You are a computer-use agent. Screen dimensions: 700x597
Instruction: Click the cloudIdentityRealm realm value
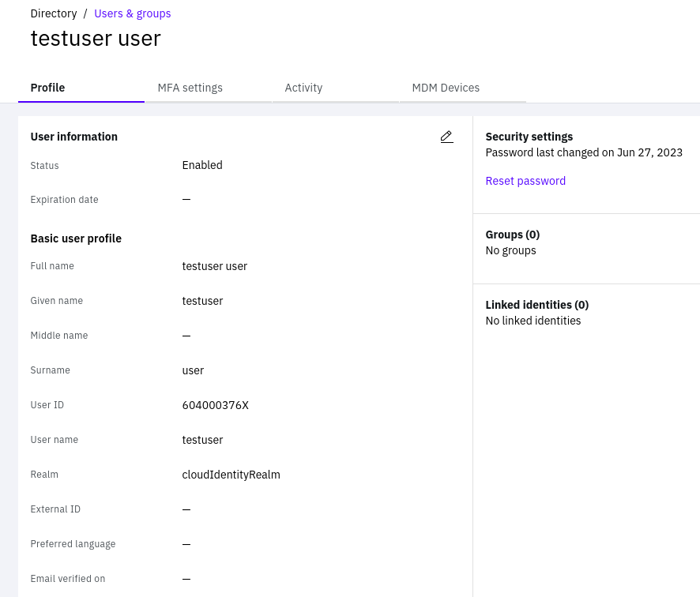point(231,475)
